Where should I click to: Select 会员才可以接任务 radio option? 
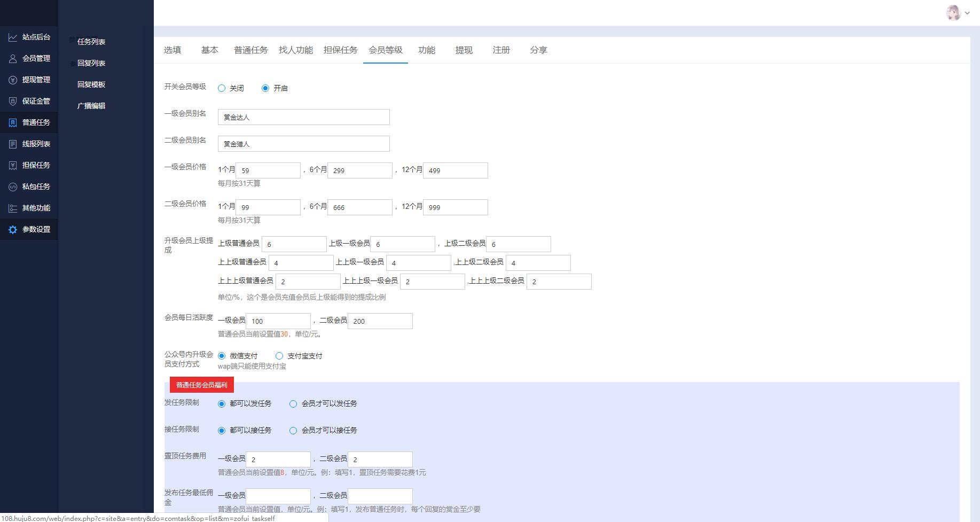293,431
